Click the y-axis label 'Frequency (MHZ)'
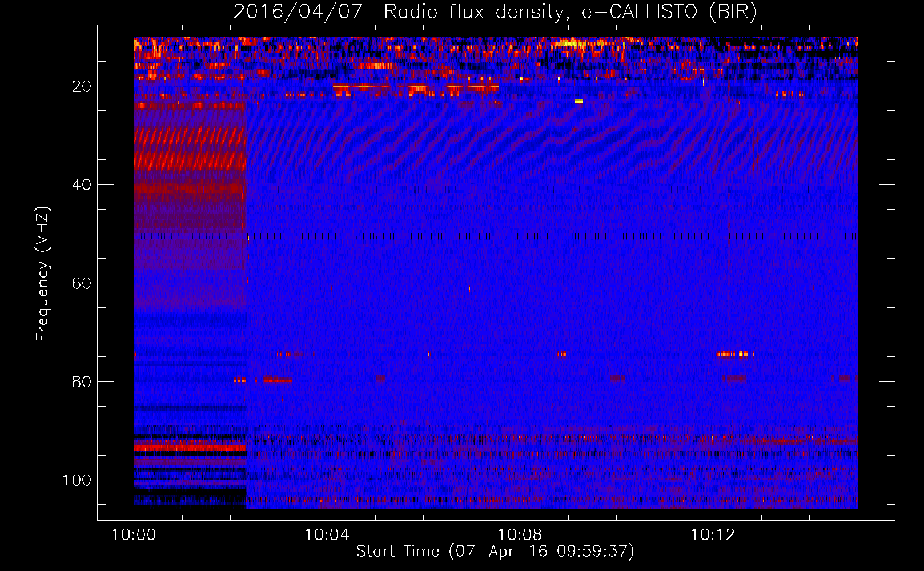The height and width of the screenshot is (571, 924). [x=43, y=274]
